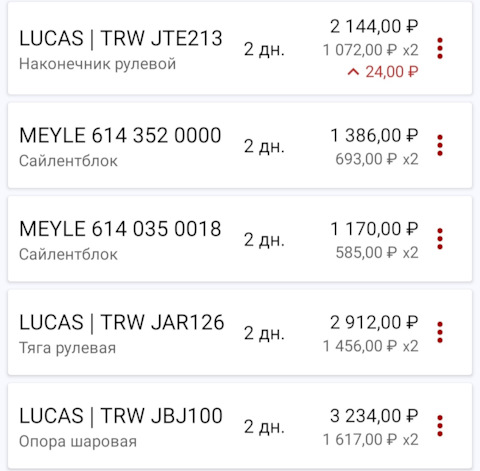
Task: Click the Опора шаровая description
Action: 78,441
